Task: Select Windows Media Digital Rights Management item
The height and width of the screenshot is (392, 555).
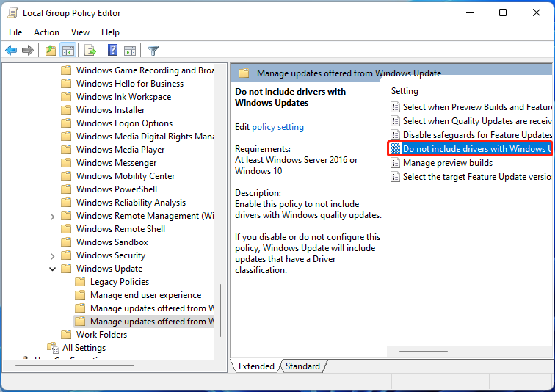Action: [145, 137]
